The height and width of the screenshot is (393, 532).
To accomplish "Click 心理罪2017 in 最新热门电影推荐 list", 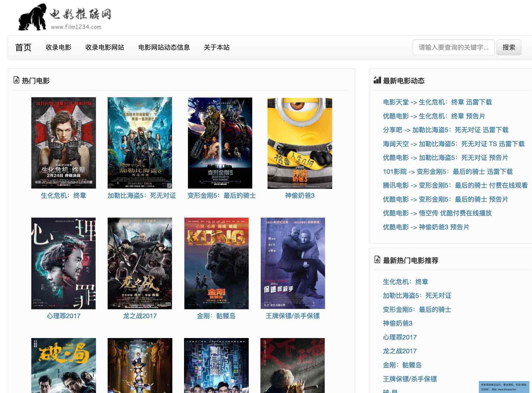I will pyautogui.click(x=400, y=337).
